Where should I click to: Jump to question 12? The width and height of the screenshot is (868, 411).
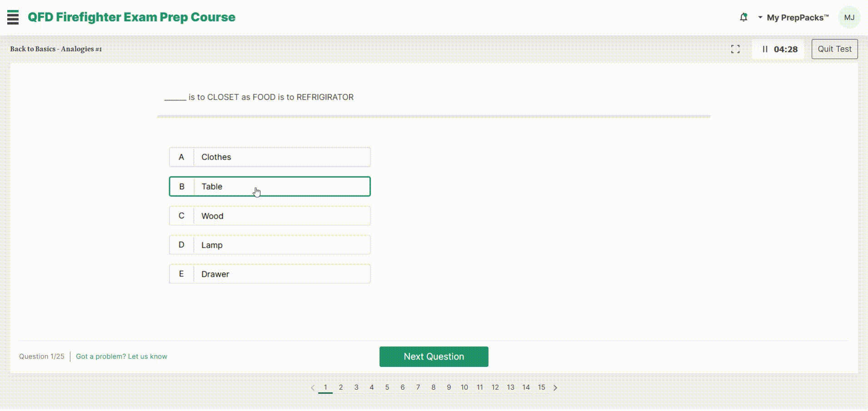[495, 387]
